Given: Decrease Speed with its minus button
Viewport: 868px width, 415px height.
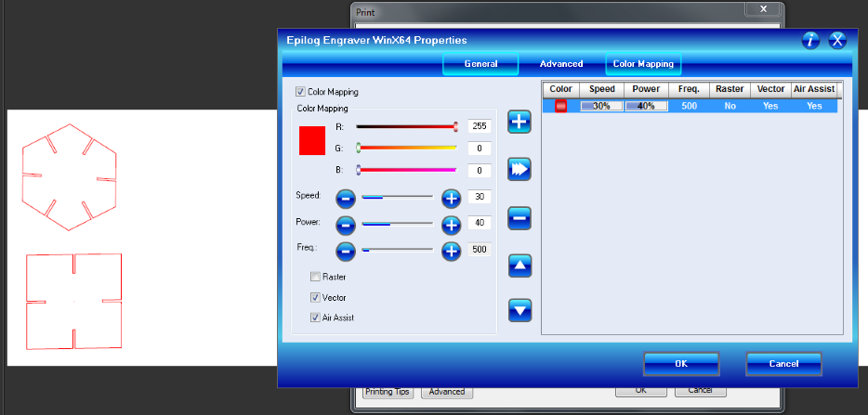Looking at the screenshot, I should [346, 198].
